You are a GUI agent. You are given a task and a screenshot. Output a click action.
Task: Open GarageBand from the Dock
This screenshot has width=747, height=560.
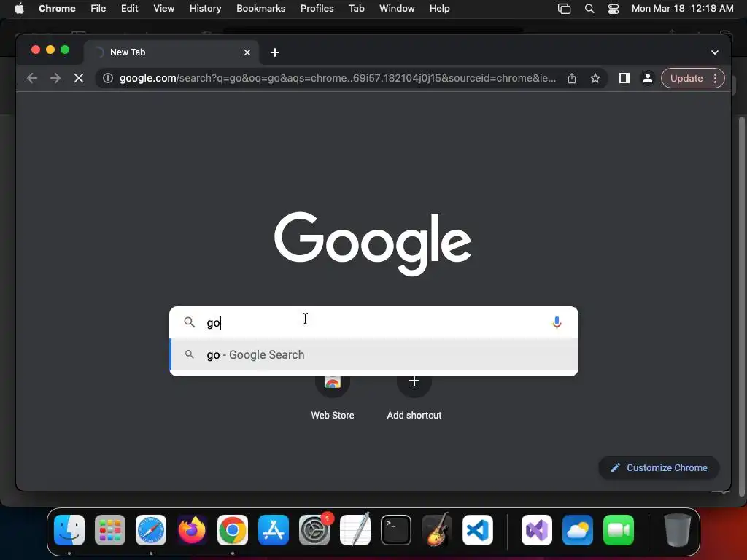437,530
